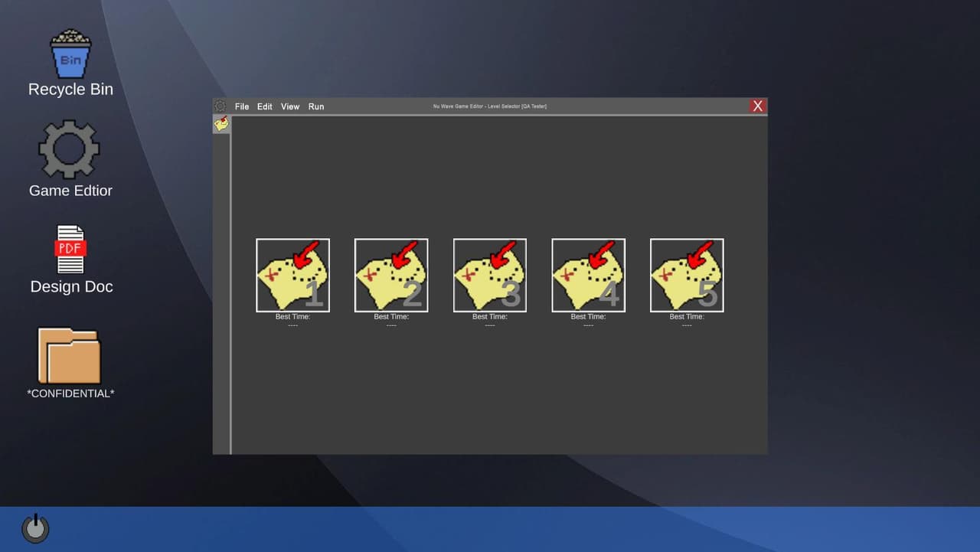Screen dimensions: 980x552
Task: Open the Design Doc PDF icon
Action: pos(70,249)
